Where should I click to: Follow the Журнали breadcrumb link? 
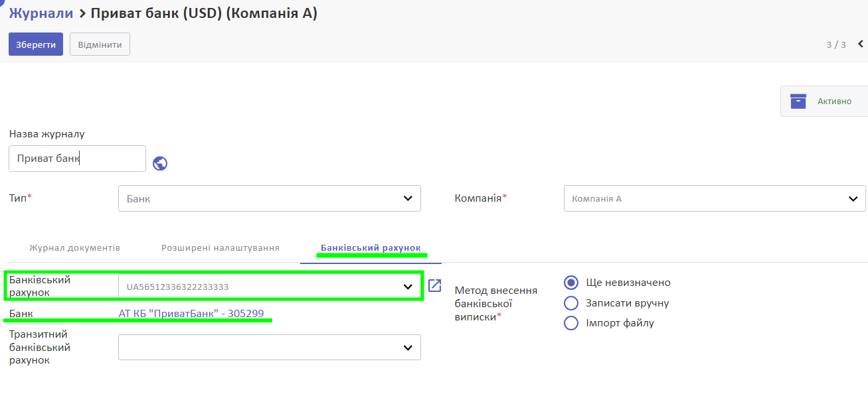pos(41,13)
